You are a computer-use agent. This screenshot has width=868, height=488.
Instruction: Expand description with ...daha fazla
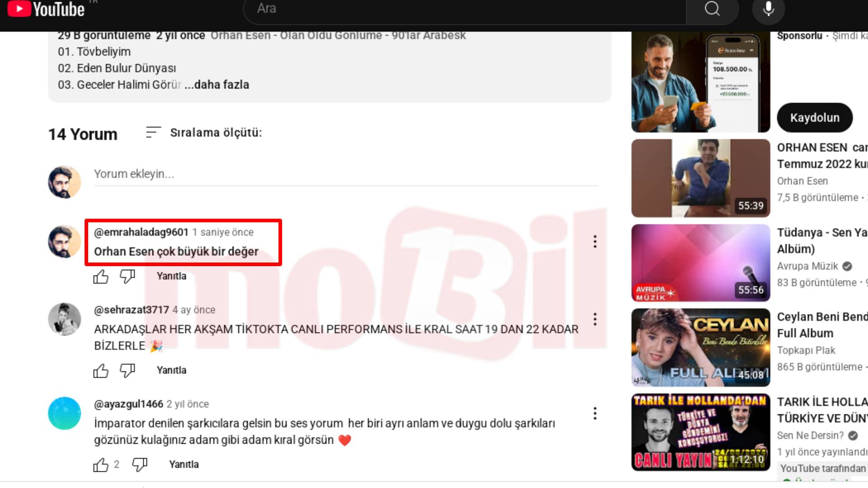217,85
